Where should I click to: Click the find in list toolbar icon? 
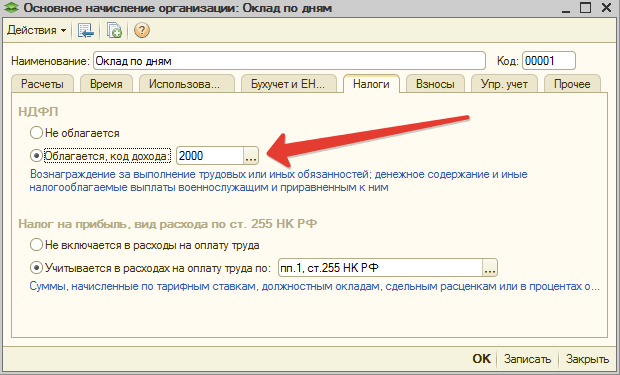85,30
